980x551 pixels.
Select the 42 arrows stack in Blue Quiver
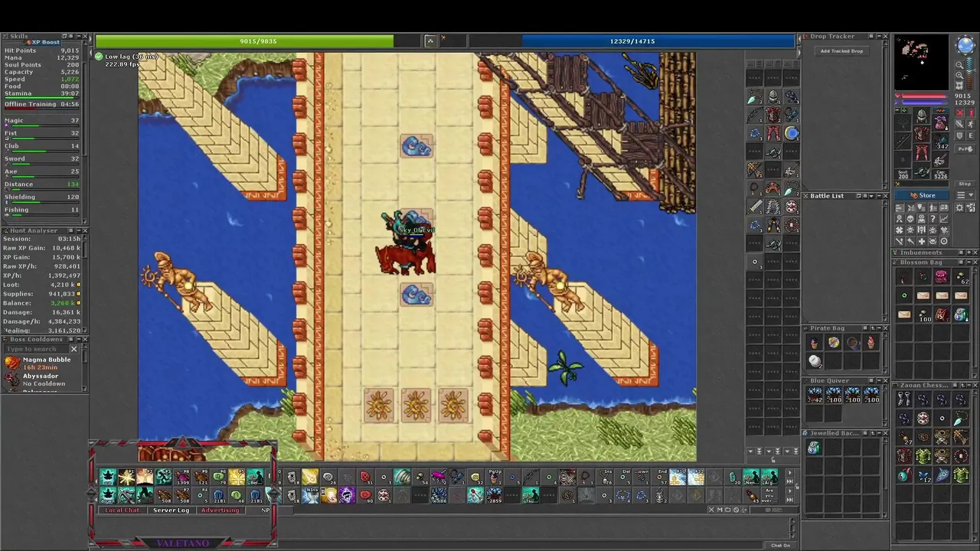[815, 395]
